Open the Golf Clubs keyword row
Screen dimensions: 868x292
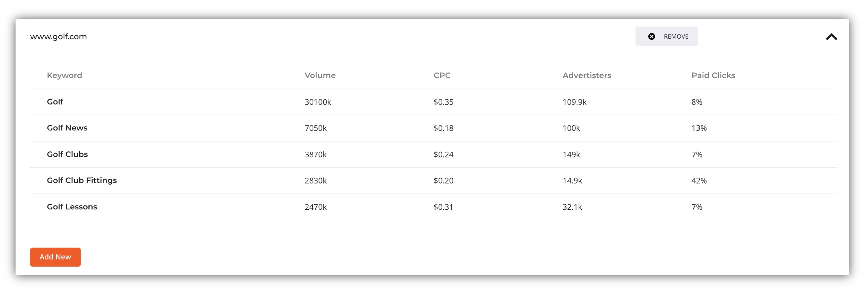pos(434,154)
